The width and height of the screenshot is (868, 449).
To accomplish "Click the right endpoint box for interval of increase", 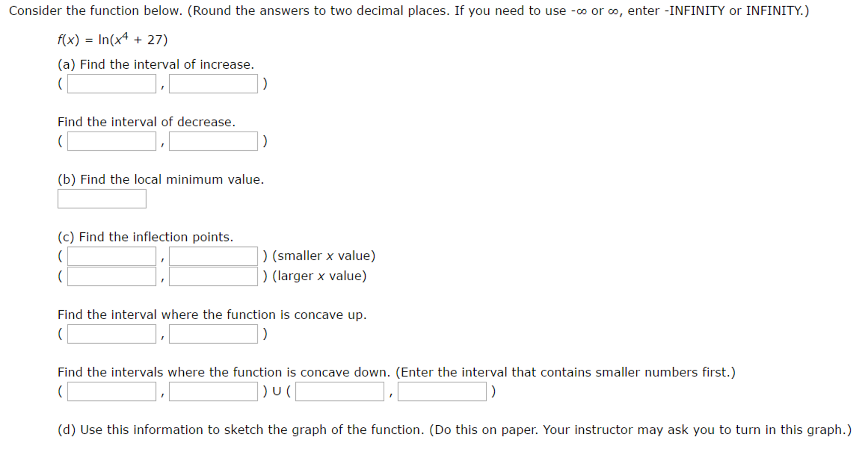I will 213,84.
